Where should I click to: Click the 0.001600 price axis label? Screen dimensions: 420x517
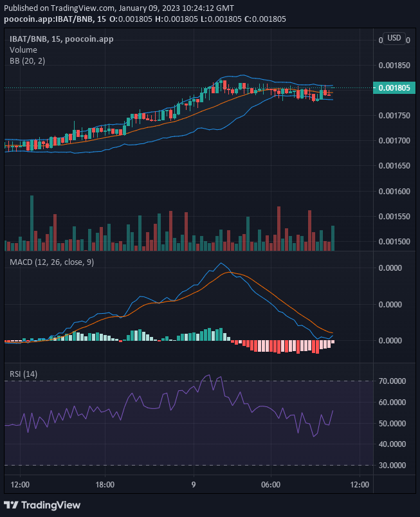click(x=394, y=192)
